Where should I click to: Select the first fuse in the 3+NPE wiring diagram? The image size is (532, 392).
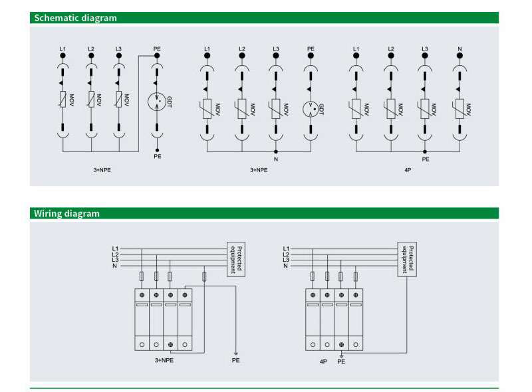click(142, 276)
